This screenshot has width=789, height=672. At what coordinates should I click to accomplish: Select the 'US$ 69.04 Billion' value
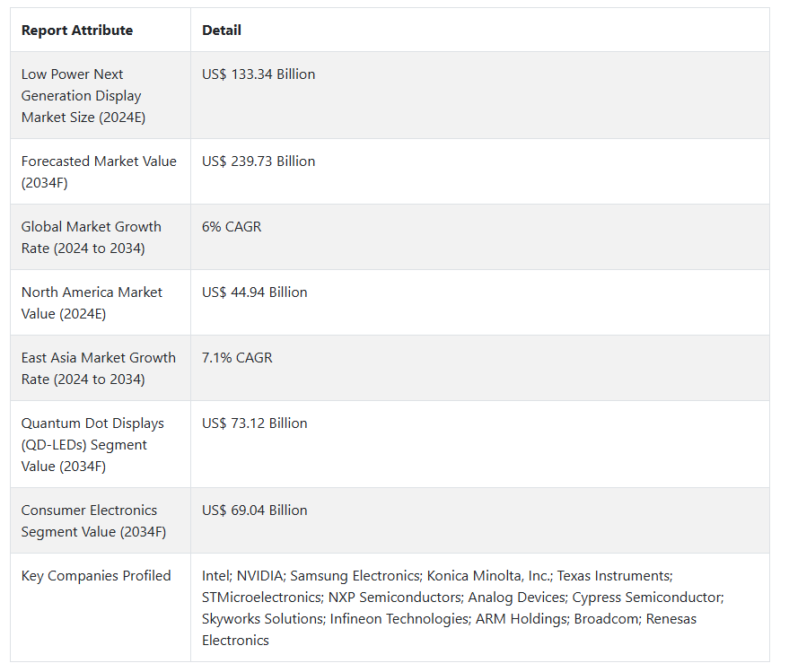pos(255,511)
